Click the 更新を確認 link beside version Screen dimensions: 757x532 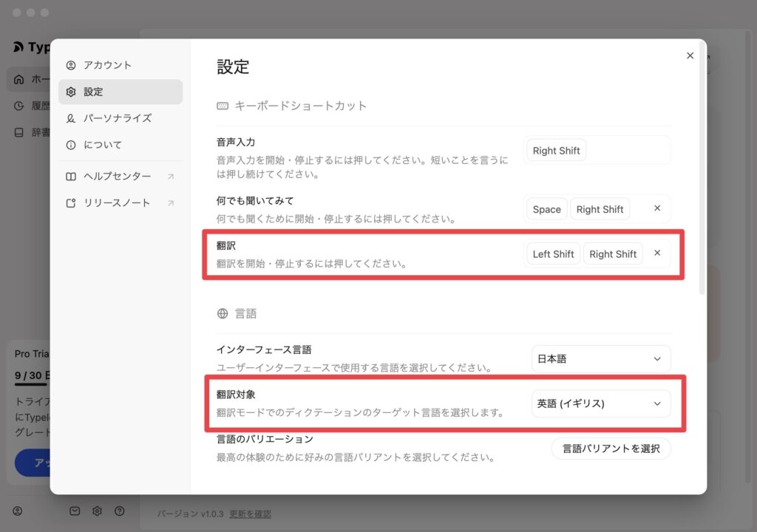point(250,514)
